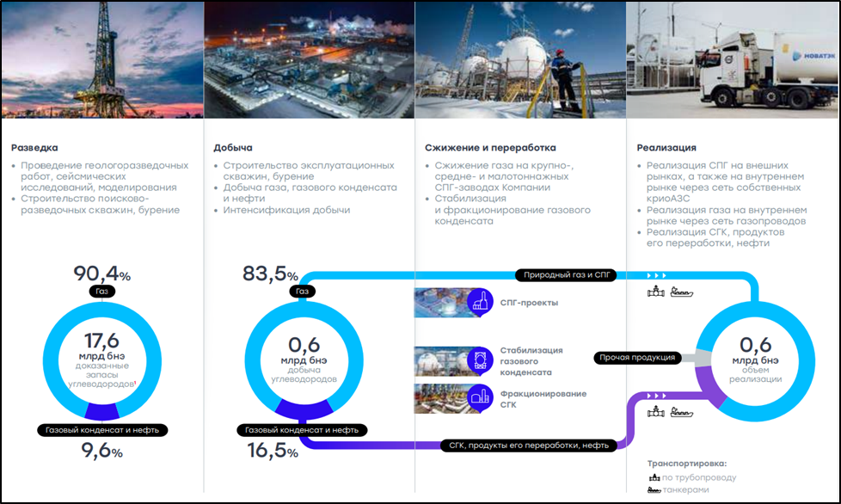This screenshot has width=841, height=504.
Task: Click the pipeline icon above Природный газ и СПГ line
Action: point(655,292)
